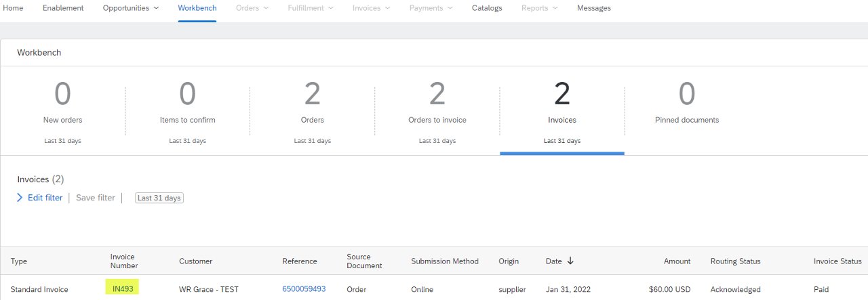Click the Reference column header

[300, 261]
